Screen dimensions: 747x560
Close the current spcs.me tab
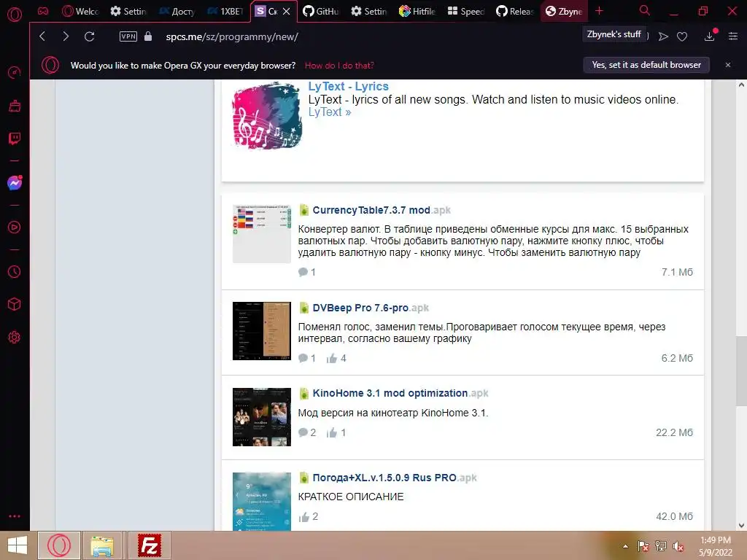[x=286, y=11]
